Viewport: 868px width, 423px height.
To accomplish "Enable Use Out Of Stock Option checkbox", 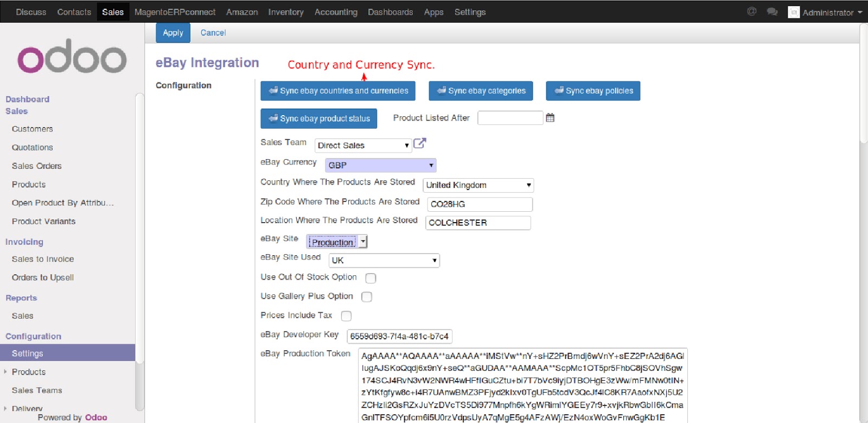I will tap(371, 278).
